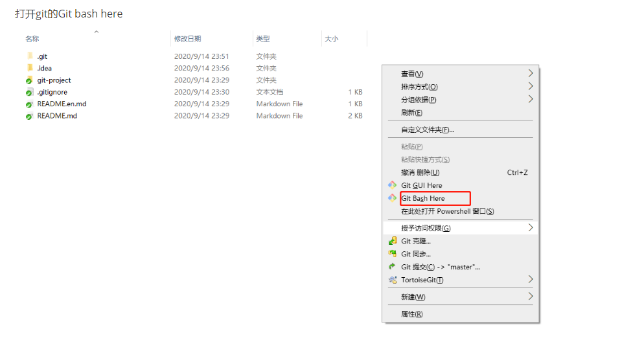The image size is (644, 362).
Task: Click the sort arrow above 名称 column
Action: point(97,32)
